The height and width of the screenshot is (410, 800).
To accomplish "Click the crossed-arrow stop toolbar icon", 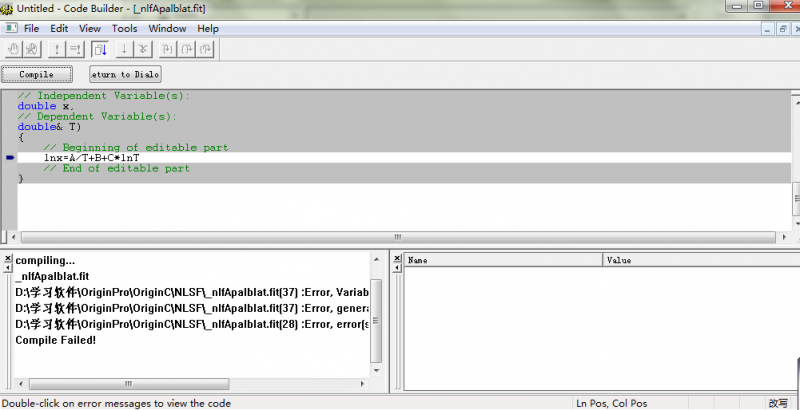I will pos(142,49).
